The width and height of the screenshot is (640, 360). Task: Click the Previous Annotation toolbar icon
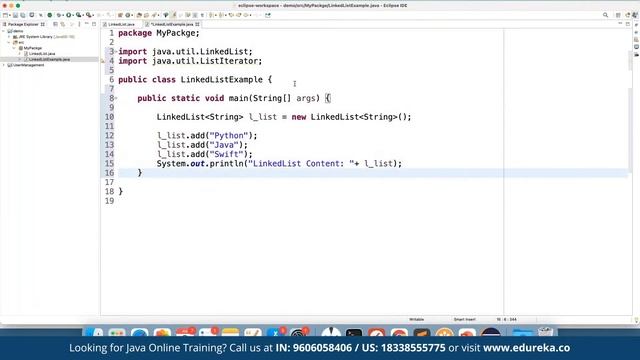(221, 15)
